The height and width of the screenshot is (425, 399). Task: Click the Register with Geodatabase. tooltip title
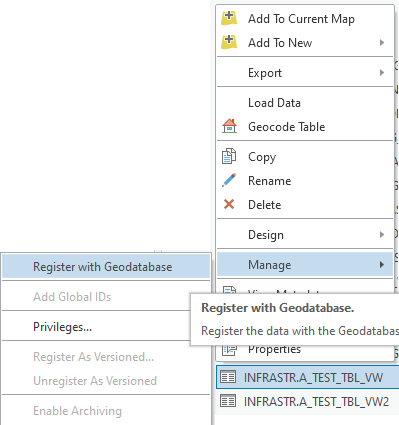tap(278, 308)
